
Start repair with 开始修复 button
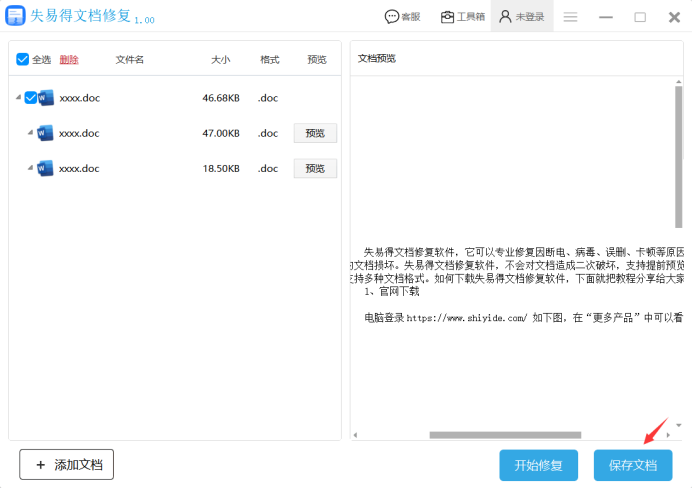click(539, 465)
